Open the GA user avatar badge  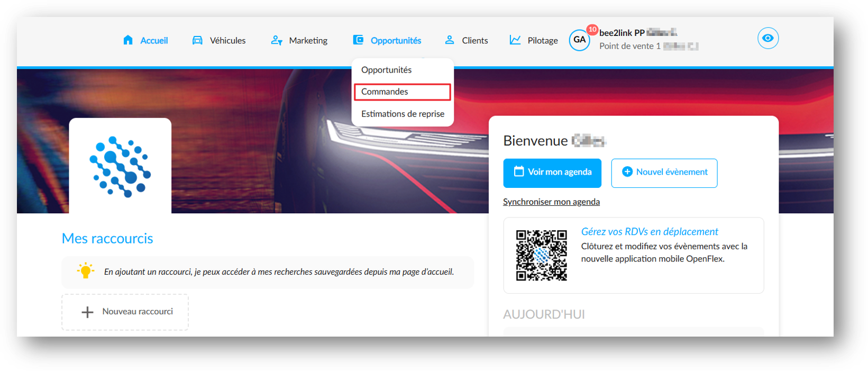click(580, 40)
